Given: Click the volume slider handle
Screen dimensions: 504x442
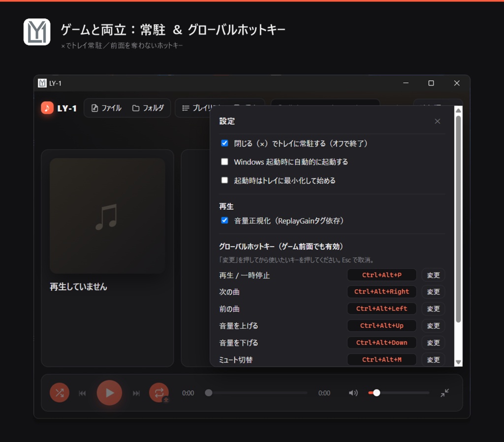Looking at the screenshot, I should [x=377, y=393].
